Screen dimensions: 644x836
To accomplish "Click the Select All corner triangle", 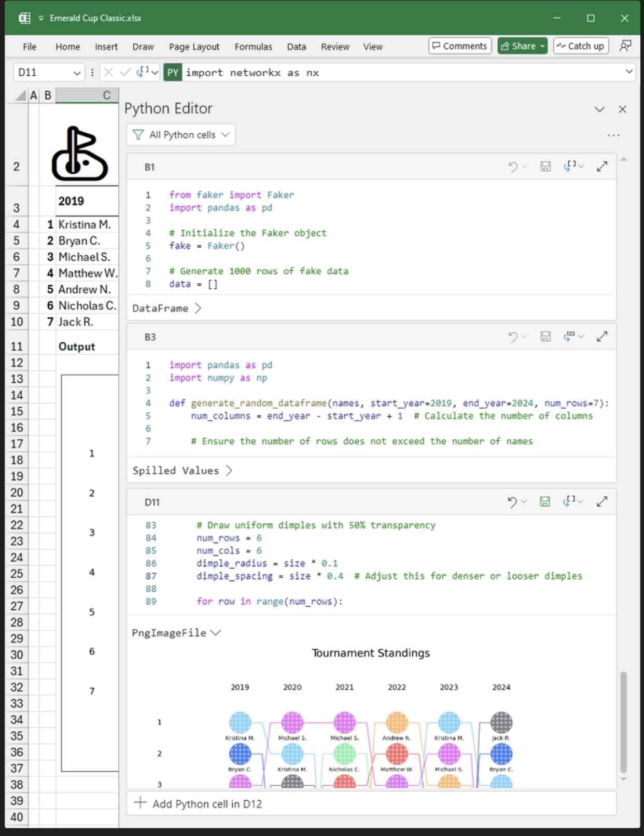I will (x=21, y=95).
